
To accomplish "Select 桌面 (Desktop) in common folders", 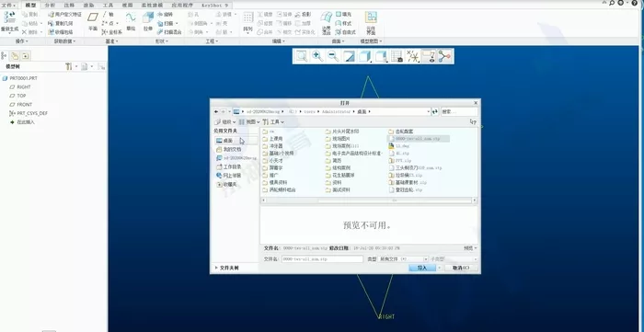I will tap(236, 141).
